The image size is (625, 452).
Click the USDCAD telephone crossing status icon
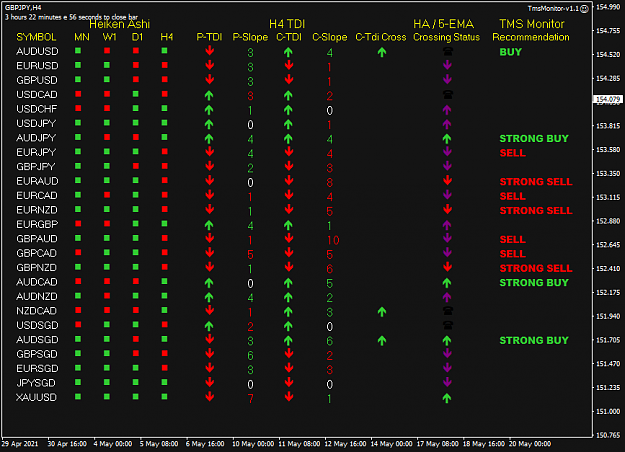tap(448, 94)
